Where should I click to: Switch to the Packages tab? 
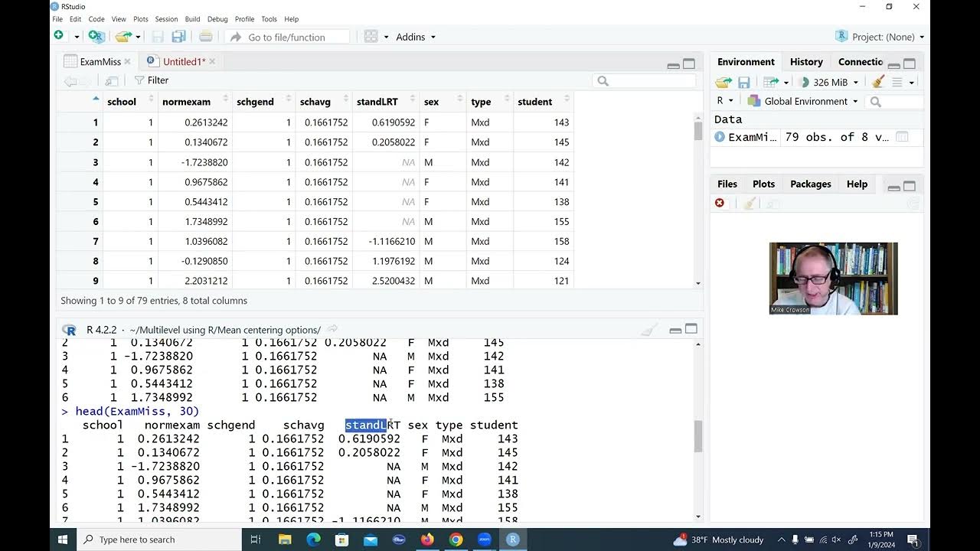pos(811,184)
